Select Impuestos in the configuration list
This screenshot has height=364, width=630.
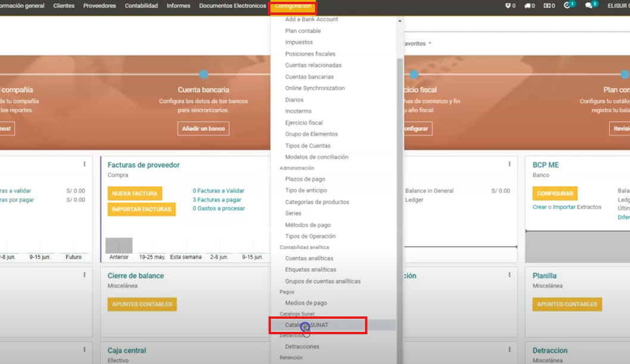(298, 42)
